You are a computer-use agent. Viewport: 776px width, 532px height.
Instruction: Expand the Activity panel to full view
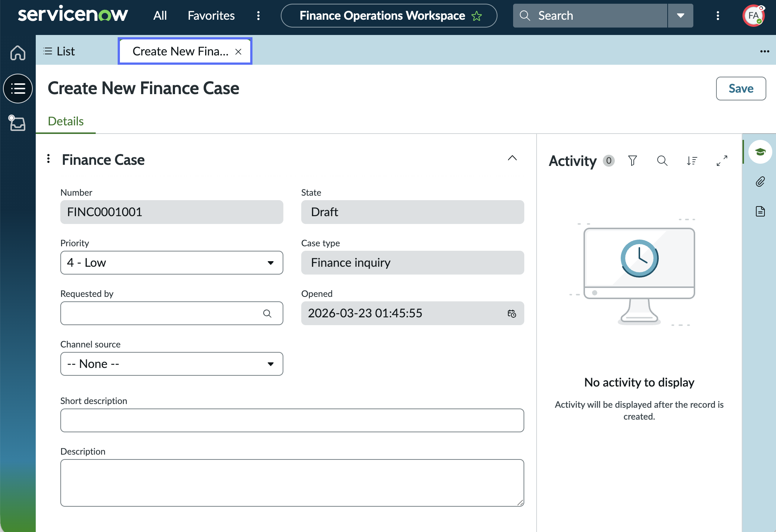(722, 161)
